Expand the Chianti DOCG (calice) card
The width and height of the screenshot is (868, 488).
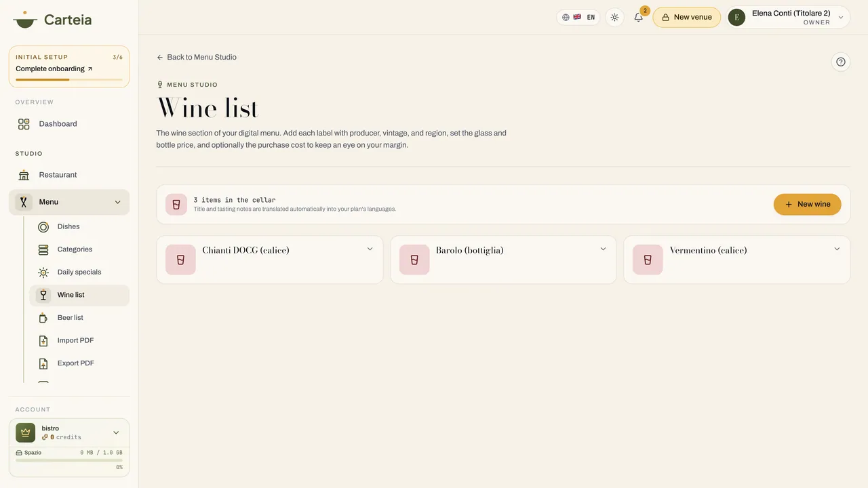pos(370,249)
